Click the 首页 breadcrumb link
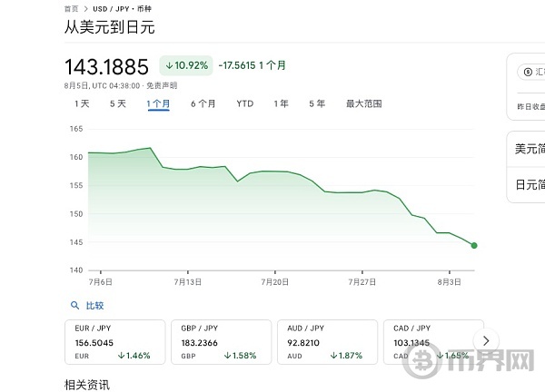 coord(71,8)
